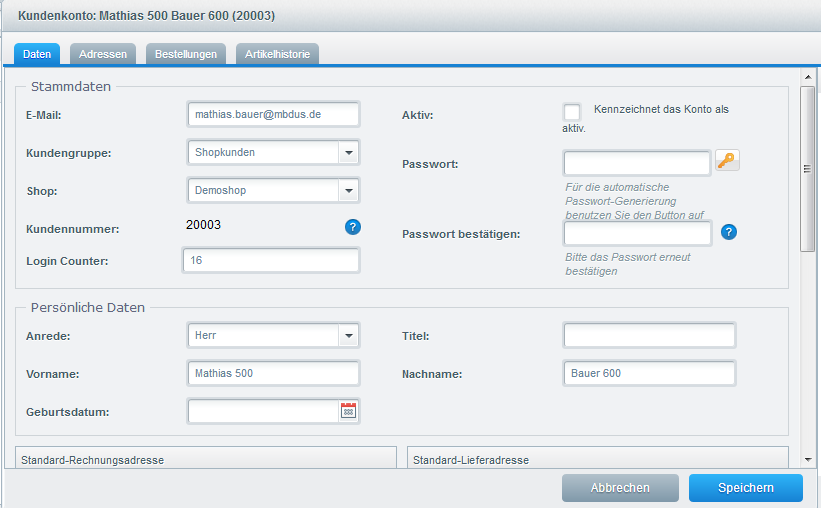
Task: Expand the Kundengruppe dropdown
Action: [348, 152]
